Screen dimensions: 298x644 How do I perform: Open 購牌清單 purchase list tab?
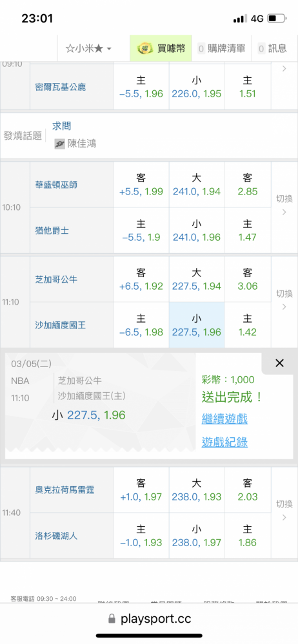(x=221, y=48)
